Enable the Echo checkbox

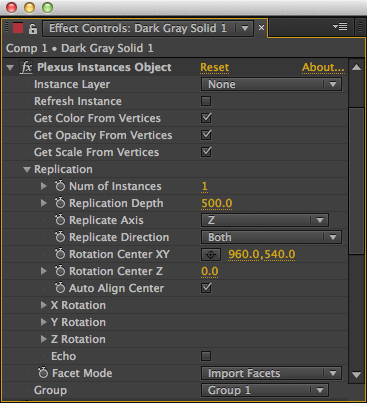206,356
